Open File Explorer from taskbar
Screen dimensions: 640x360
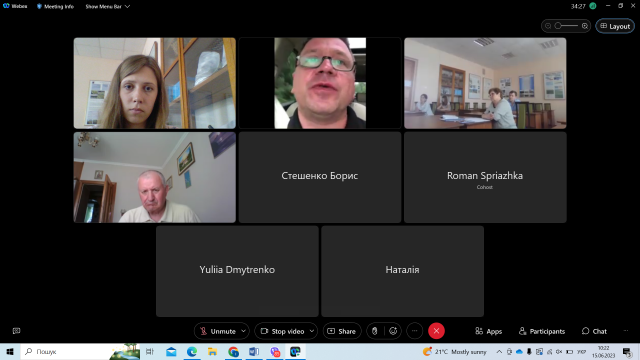click(x=213, y=351)
